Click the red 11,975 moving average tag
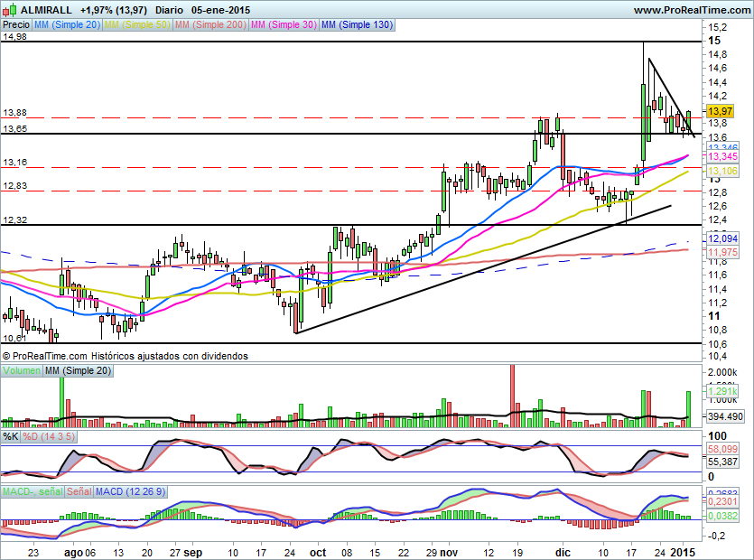The height and width of the screenshot is (560, 754). [x=722, y=252]
